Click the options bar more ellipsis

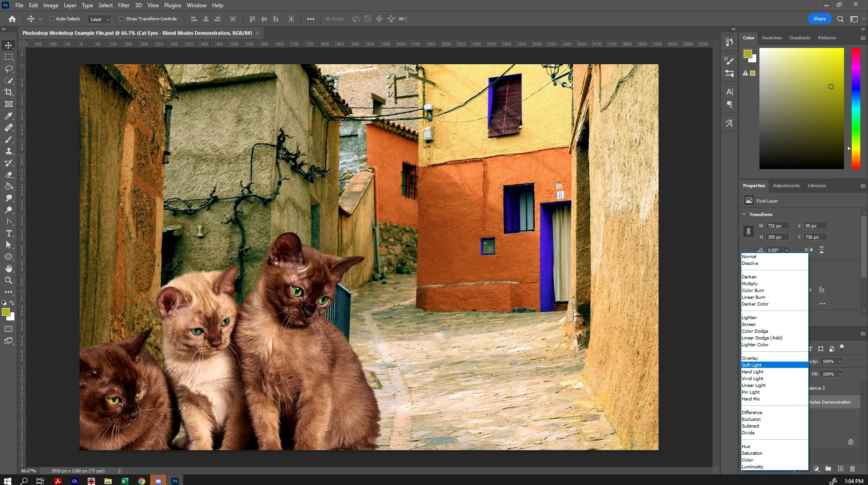point(311,19)
